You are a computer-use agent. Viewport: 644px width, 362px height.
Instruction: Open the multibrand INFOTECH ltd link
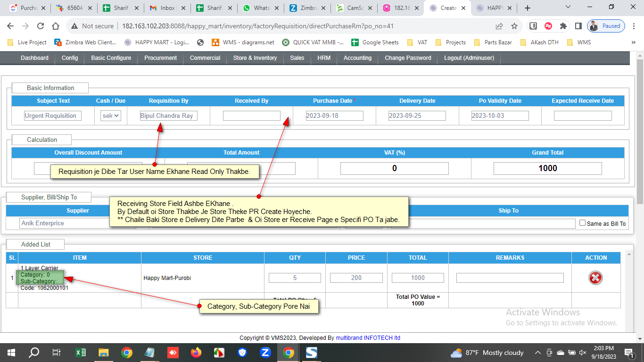(x=368, y=338)
